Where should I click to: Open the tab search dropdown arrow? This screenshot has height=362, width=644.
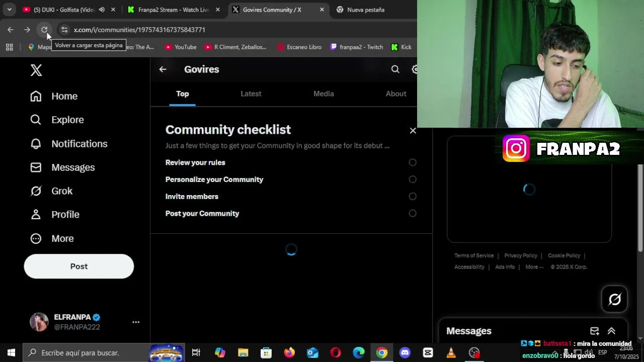coord(9,10)
